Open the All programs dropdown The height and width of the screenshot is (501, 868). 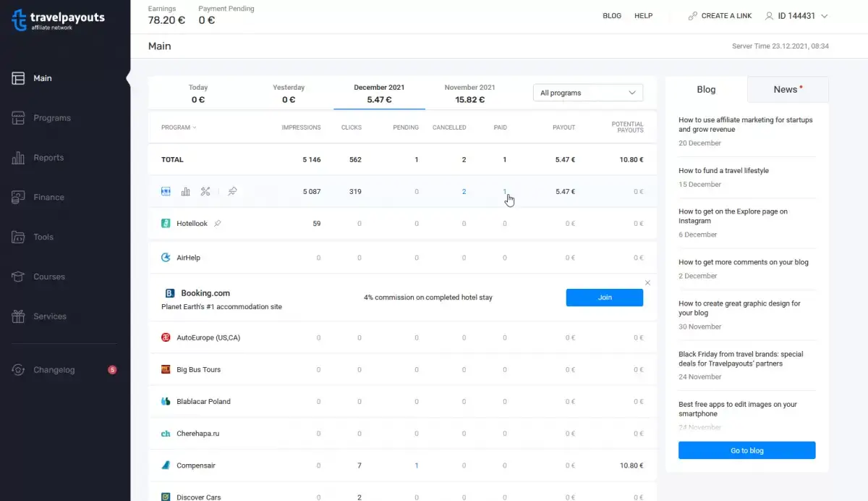tap(588, 93)
